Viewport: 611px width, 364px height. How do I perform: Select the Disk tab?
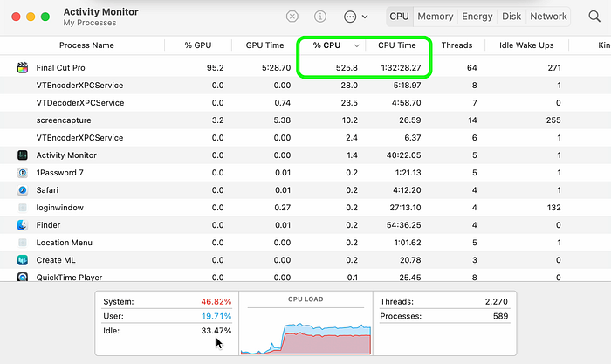point(511,17)
